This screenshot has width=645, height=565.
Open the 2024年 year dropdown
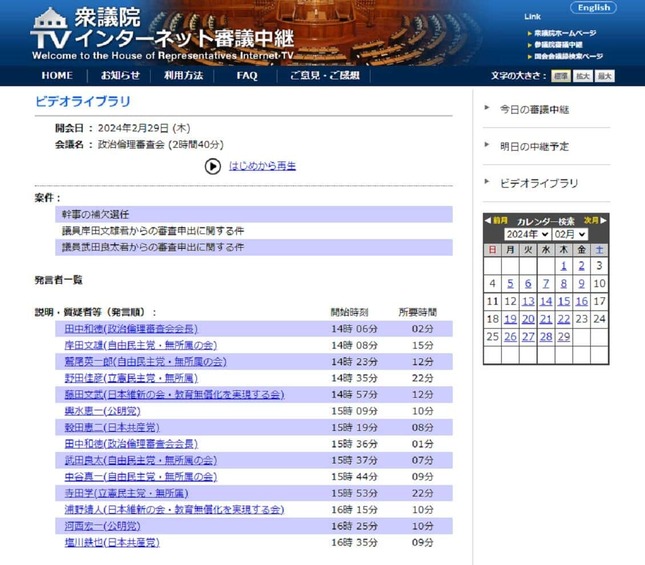click(x=527, y=234)
